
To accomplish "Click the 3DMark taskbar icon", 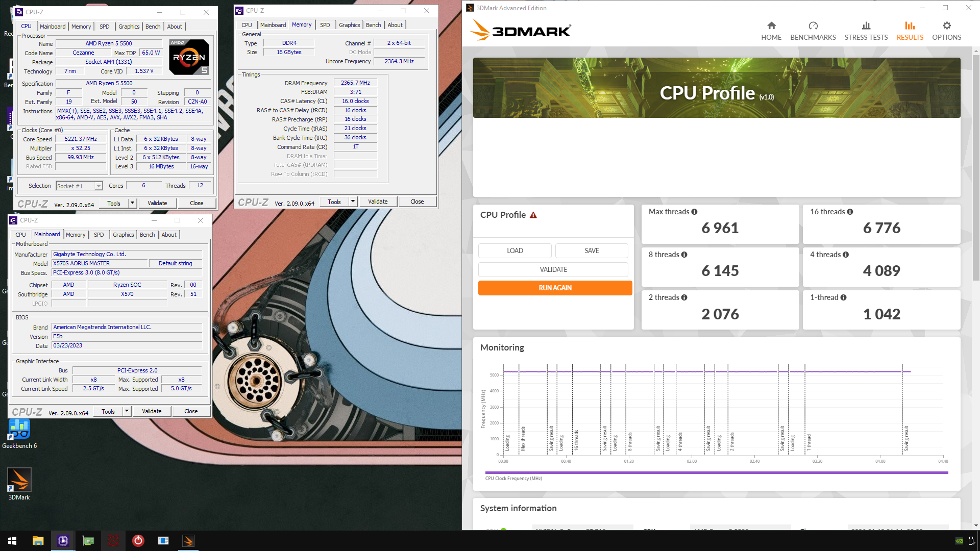I will (x=188, y=541).
